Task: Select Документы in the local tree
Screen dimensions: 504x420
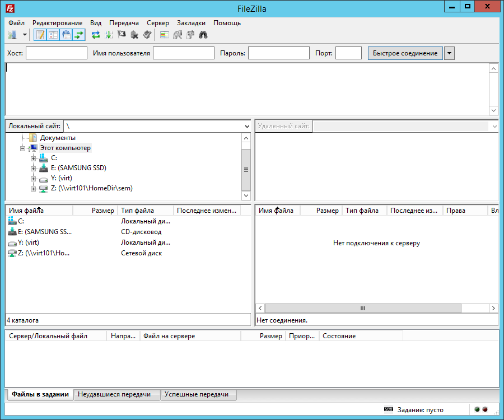Action: tap(58, 138)
